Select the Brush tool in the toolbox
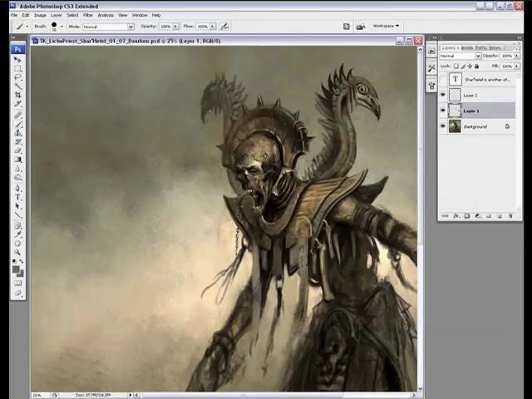The height and width of the screenshot is (399, 532). 18,124
